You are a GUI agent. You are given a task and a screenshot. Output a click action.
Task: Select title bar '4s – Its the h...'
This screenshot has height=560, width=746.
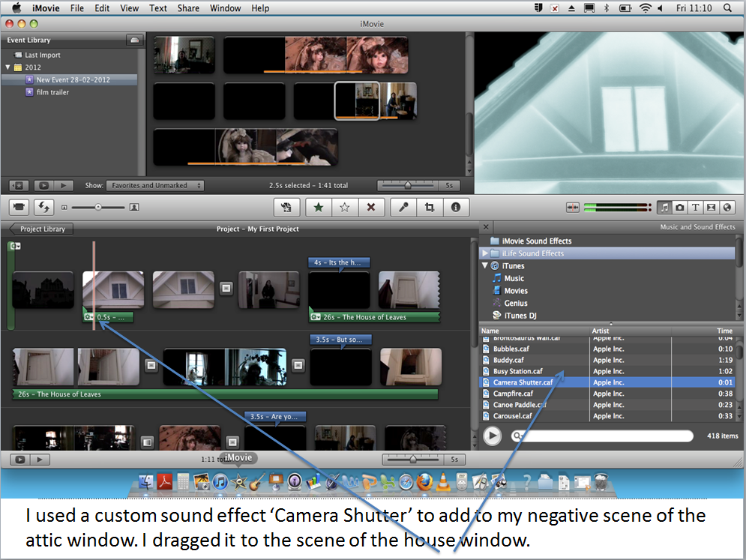(x=339, y=262)
